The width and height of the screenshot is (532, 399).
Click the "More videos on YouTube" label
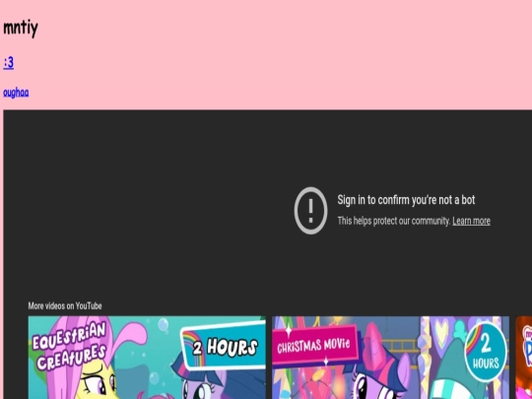(x=65, y=305)
